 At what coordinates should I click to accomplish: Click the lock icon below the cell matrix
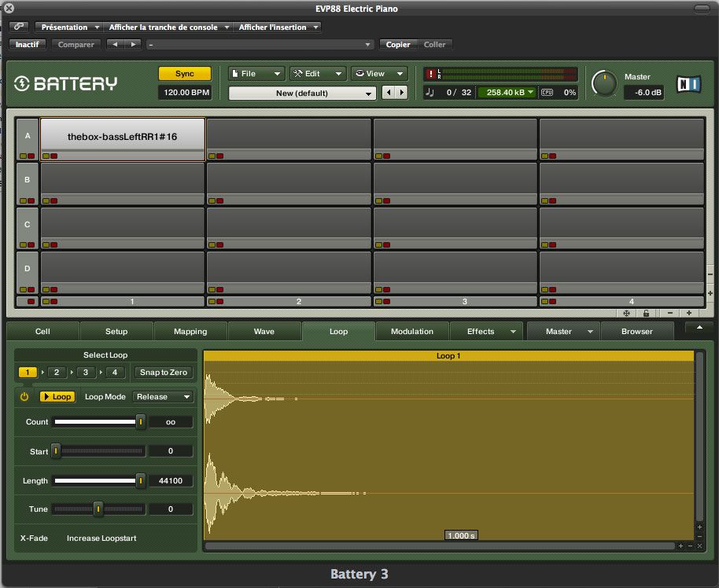[646, 313]
